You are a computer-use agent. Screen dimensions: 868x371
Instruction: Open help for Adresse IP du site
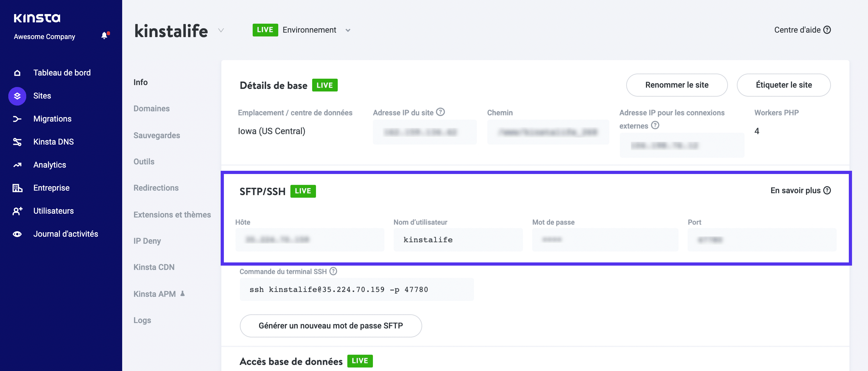[441, 112]
